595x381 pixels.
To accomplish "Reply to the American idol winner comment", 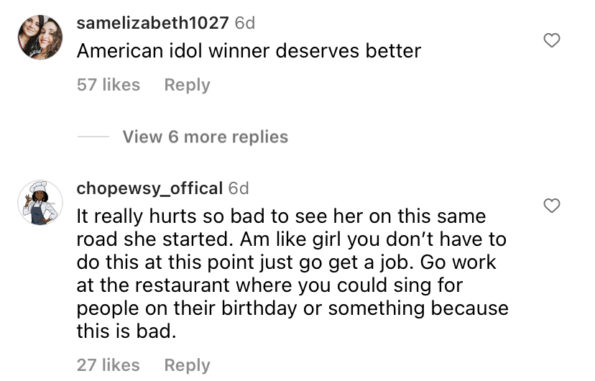I will click(187, 85).
